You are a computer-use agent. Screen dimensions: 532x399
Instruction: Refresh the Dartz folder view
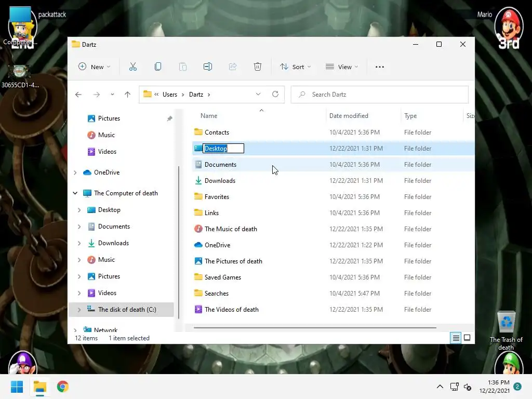click(x=275, y=95)
